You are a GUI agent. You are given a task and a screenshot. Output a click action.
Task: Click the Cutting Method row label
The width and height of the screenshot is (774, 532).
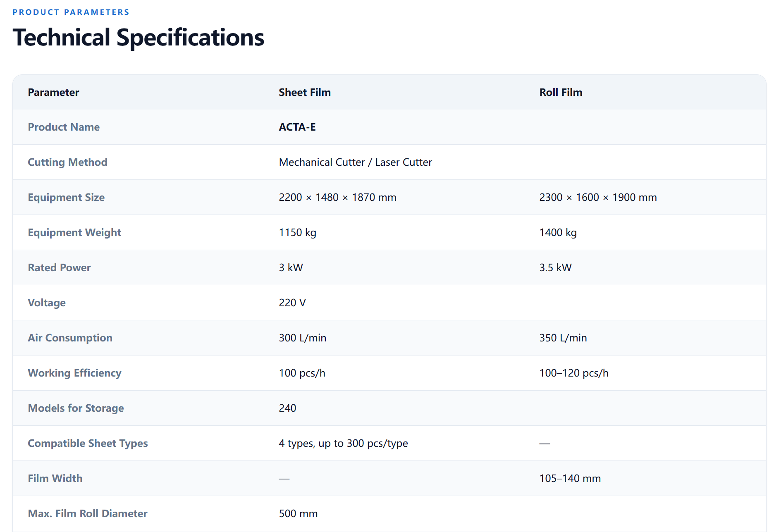67,162
